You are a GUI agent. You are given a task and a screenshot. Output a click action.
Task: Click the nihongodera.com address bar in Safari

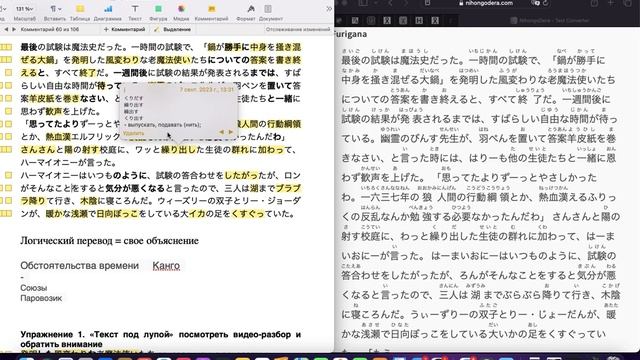coord(485,3)
